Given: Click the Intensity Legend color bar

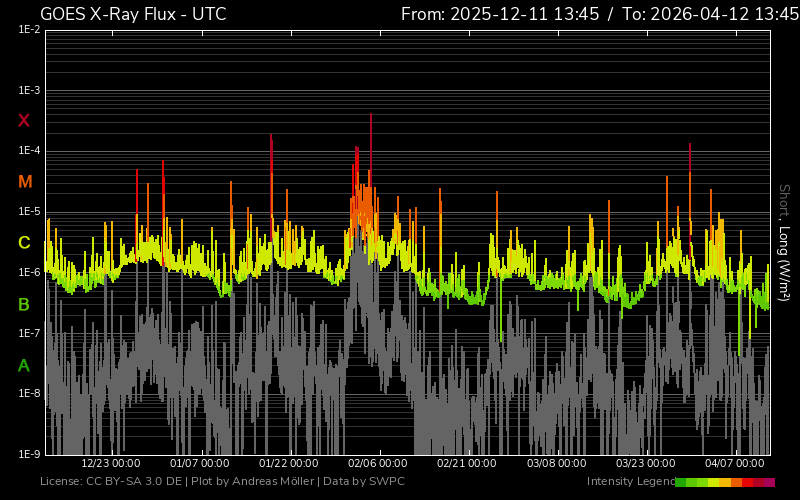Looking at the screenshot, I should tap(724, 482).
